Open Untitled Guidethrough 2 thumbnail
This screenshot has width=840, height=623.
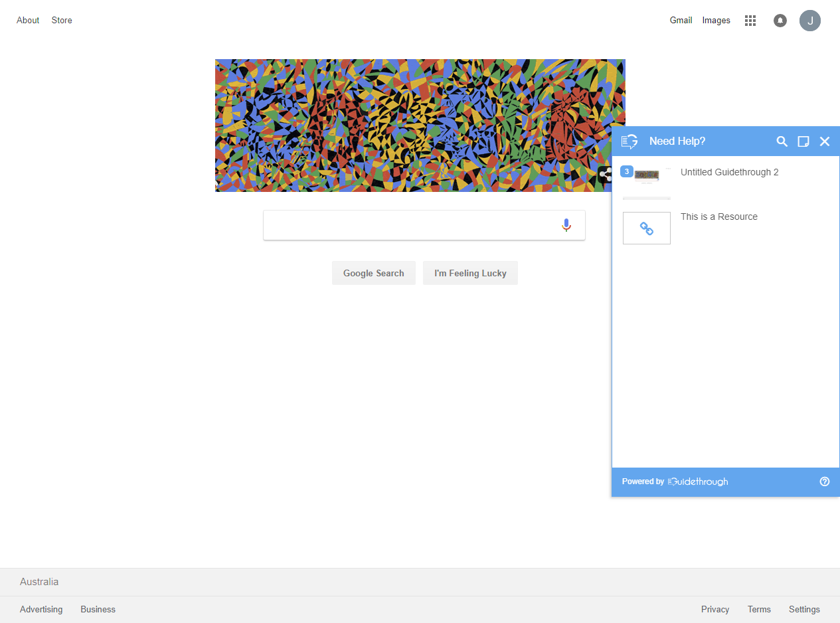pos(647,183)
